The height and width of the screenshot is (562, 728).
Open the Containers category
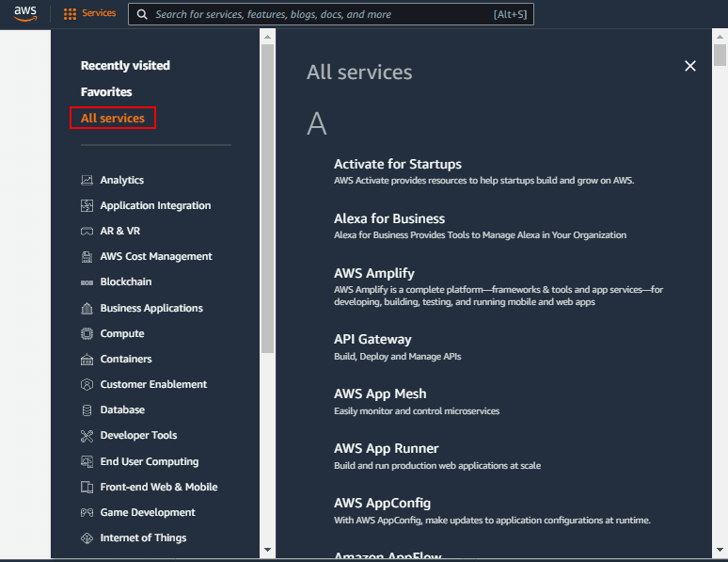[126, 359]
